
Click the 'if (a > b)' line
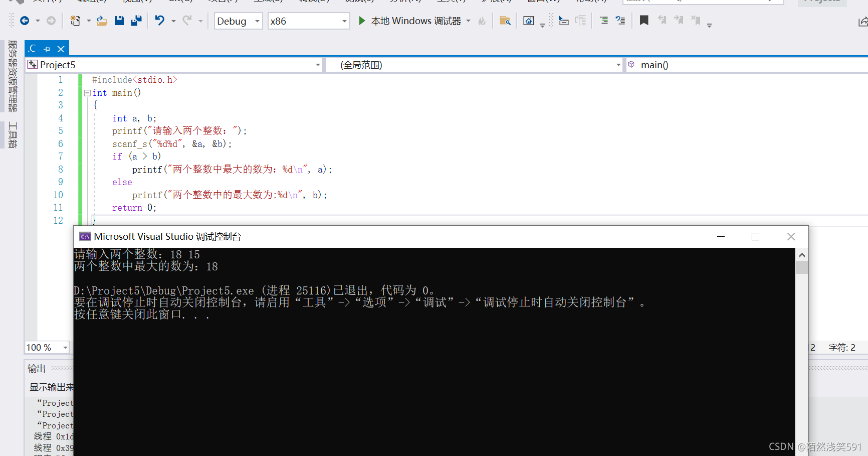point(136,157)
